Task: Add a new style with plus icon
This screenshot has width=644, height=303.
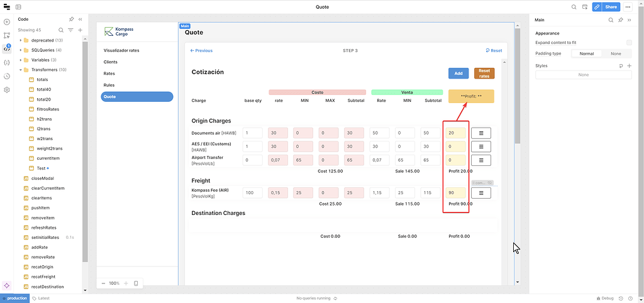Action: [x=629, y=65]
